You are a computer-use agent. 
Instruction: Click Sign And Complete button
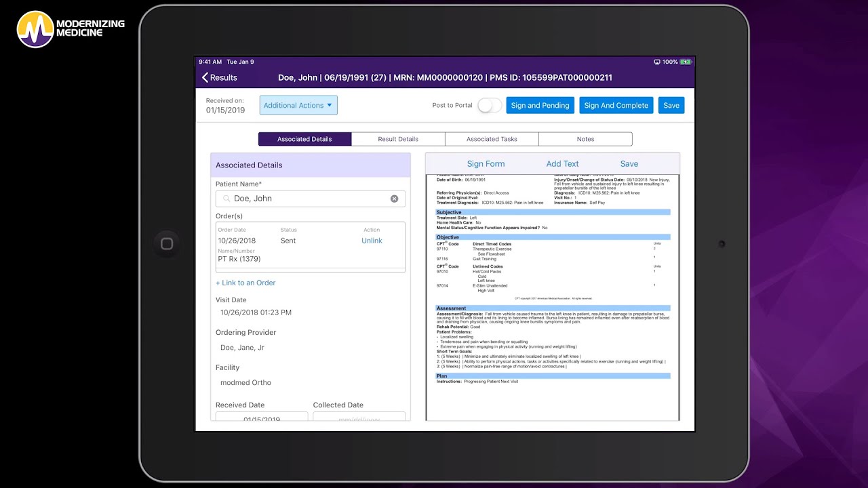616,105
